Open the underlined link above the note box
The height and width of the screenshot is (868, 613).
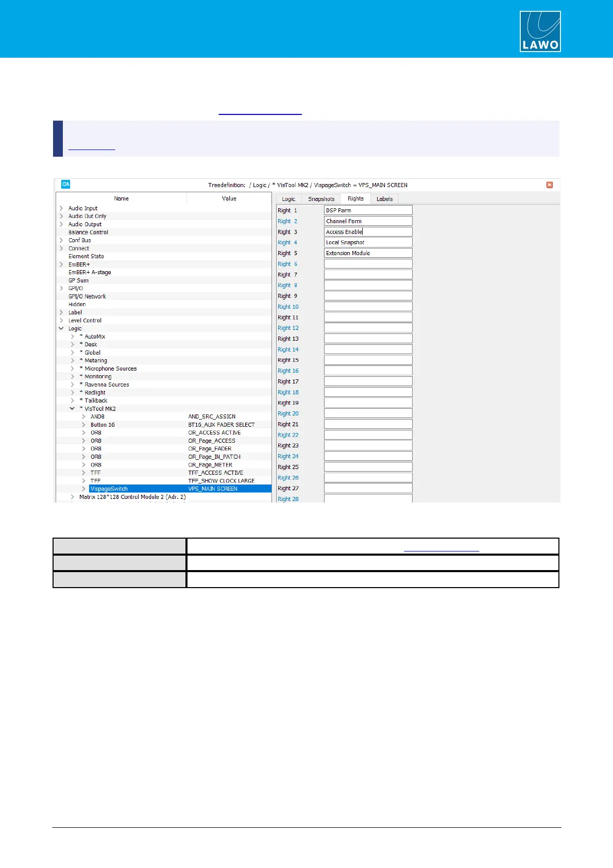point(260,111)
